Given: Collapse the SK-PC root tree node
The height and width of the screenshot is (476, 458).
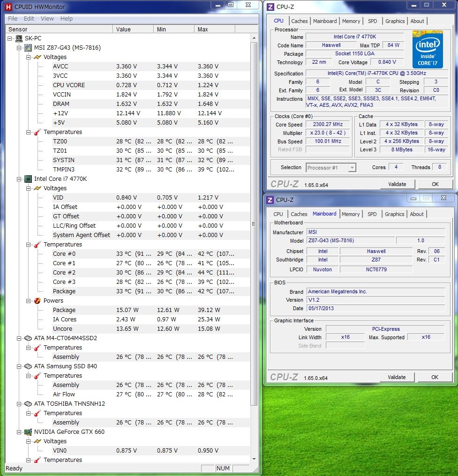Looking at the screenshot, I should tap(10, 38).
